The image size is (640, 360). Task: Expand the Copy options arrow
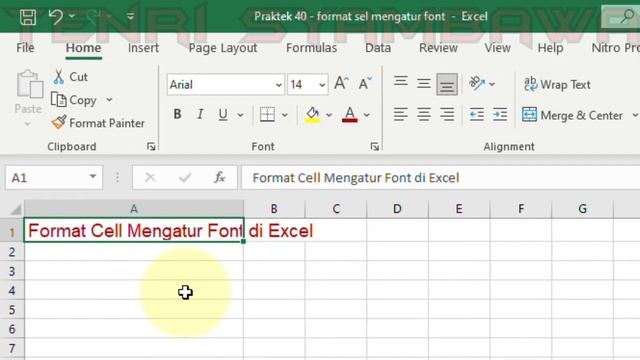coord(109,100)
